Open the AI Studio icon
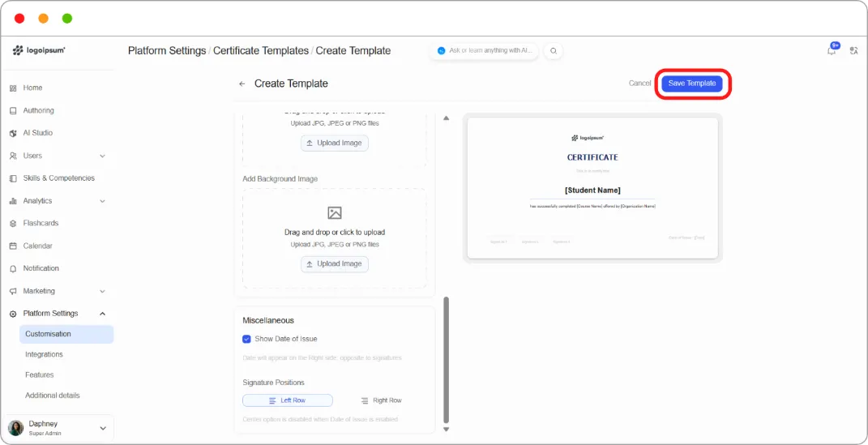Screen dimensions: 868x445 pos(13,134)
